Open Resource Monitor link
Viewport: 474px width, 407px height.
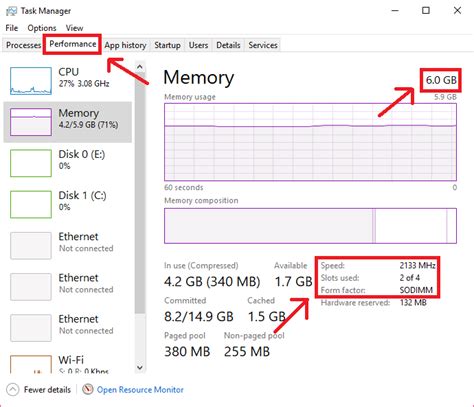coord(140,389)
